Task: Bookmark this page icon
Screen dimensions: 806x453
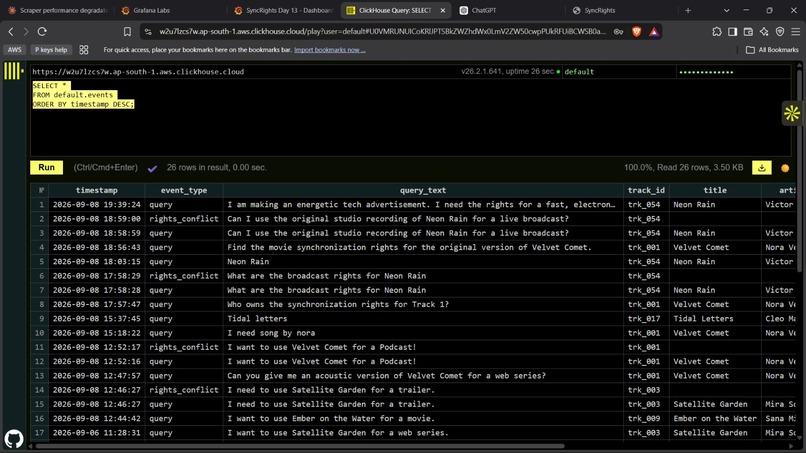Action: tap(127, 31)
